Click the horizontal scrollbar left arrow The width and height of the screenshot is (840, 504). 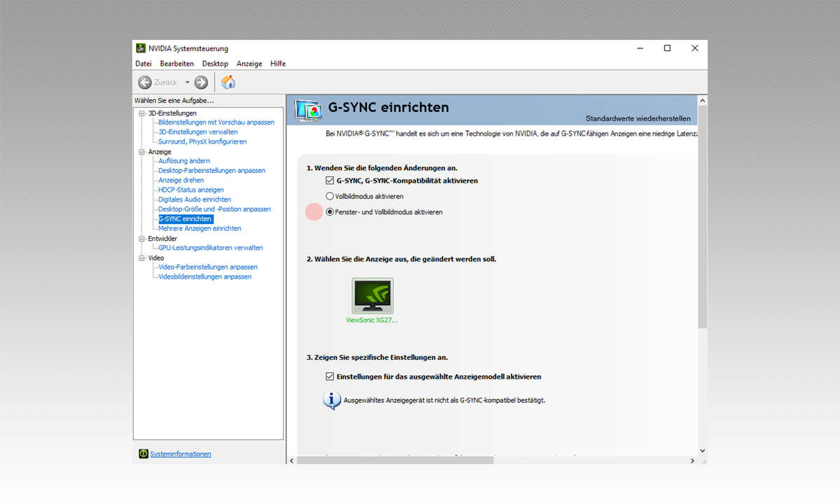[292, 461]
